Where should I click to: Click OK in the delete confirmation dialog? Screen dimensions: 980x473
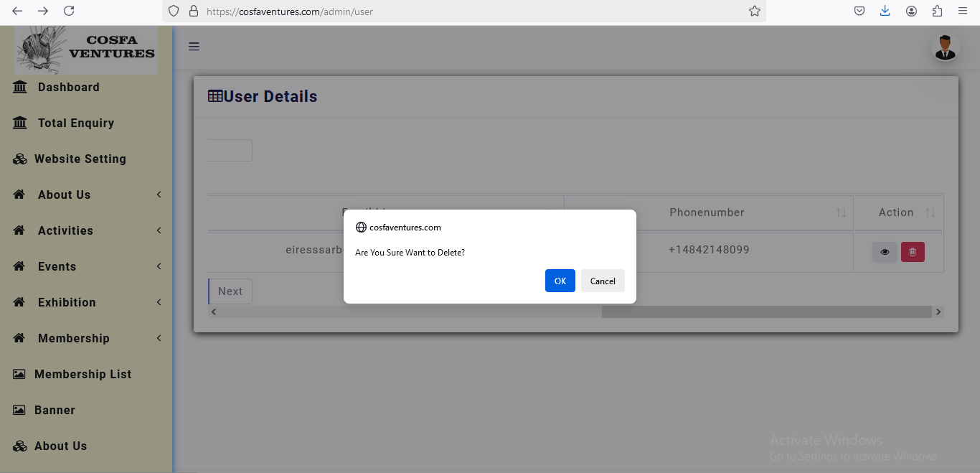point(560,281)
